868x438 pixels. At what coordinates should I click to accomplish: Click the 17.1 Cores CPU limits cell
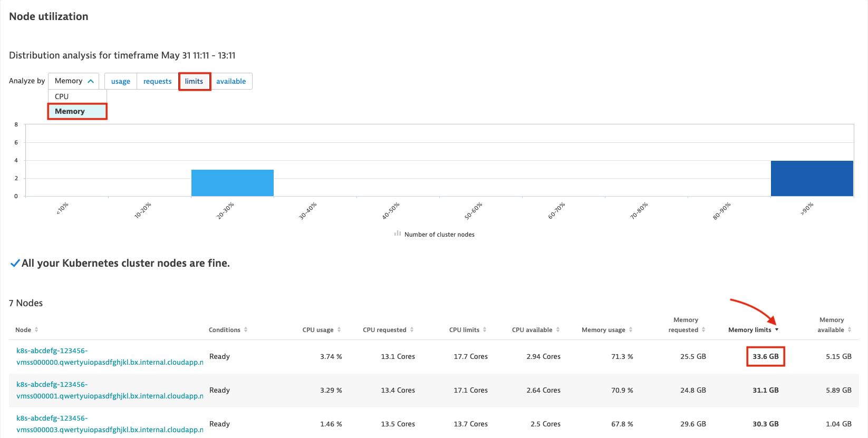471,390
